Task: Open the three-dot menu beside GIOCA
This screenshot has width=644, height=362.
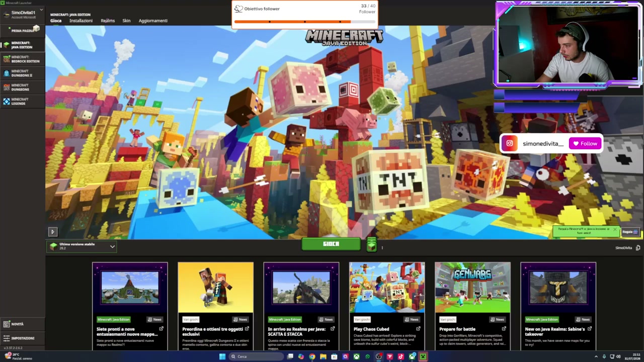Action: coord(382,247)
